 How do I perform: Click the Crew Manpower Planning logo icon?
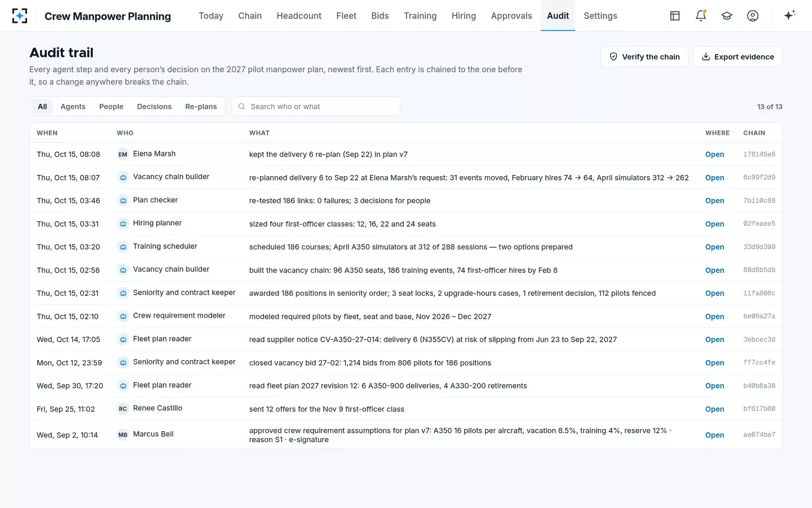point(20,16)
